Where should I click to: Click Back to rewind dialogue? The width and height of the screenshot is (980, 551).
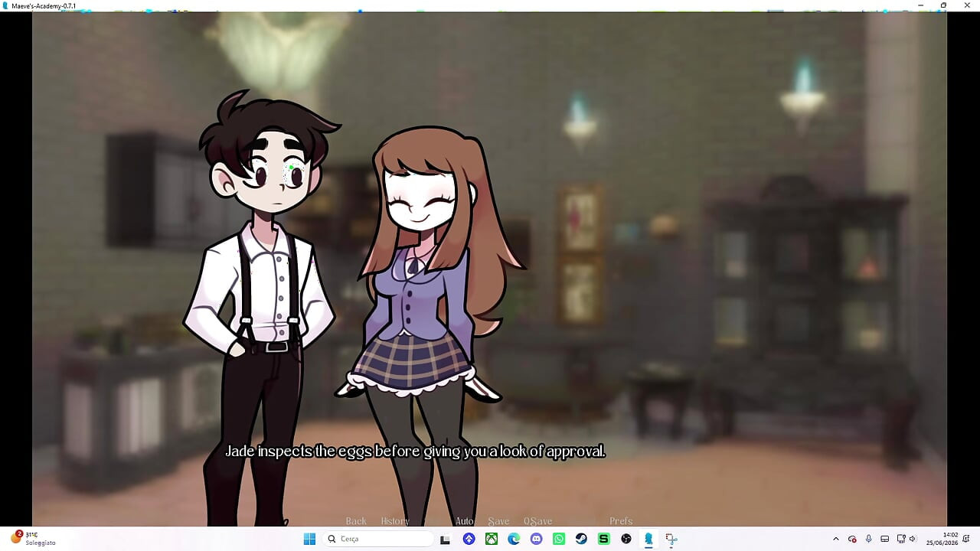click(356, 521)
